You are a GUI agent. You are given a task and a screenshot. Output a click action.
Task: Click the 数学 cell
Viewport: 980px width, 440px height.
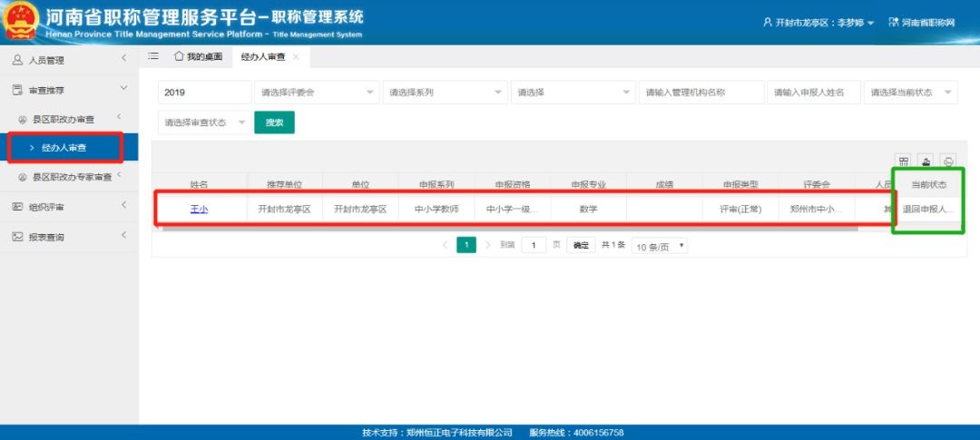pyautogui.click(x=588, y=210)
